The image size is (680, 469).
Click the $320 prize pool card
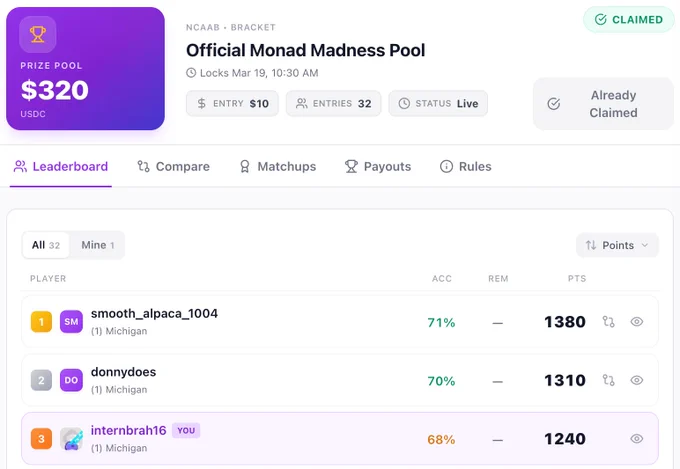tap(85, 69)
